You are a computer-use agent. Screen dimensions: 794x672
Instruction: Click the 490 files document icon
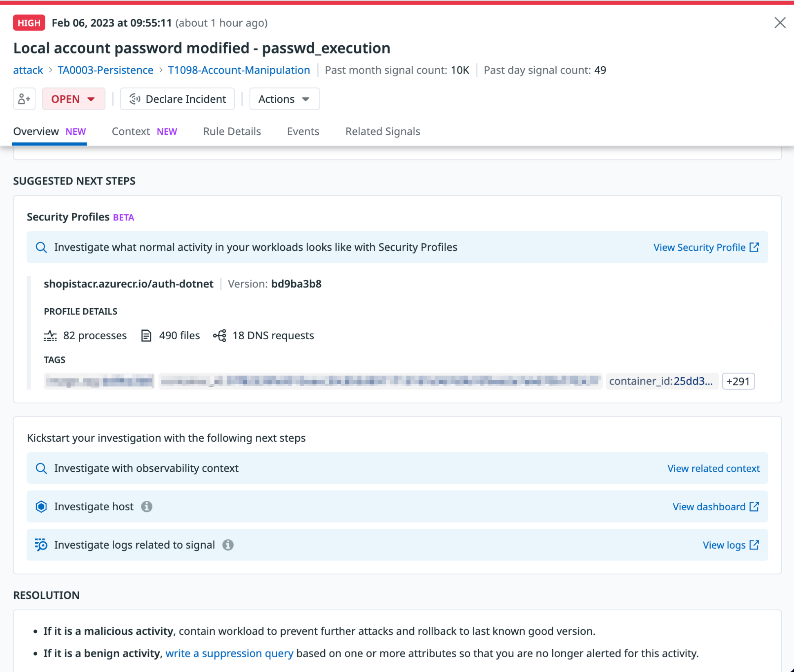click(x=146, y=336)
